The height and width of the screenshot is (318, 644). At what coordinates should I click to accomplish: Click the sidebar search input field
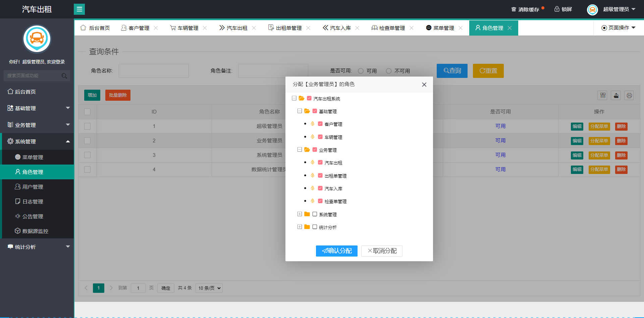point(37,76)
